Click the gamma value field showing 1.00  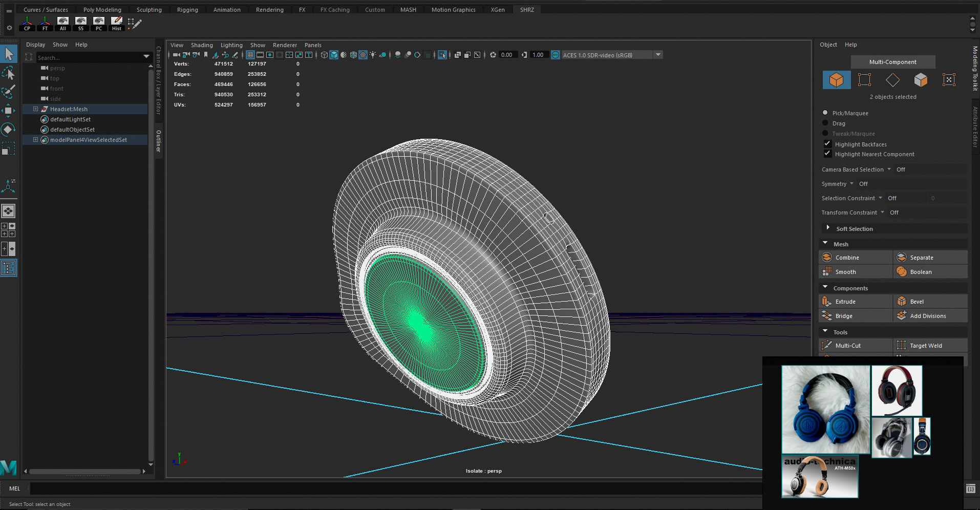[x=538, y=55]
